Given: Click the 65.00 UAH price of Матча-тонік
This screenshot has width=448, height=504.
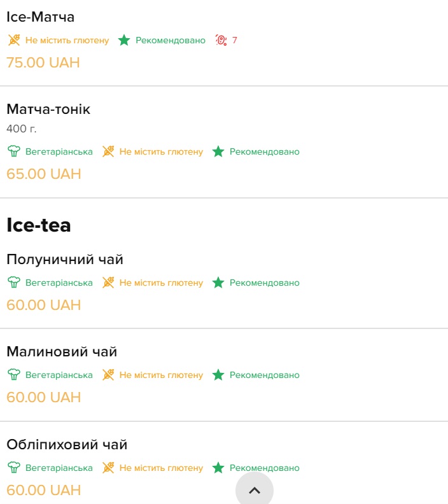Looking at the screenshot, I should pos(44,174).
